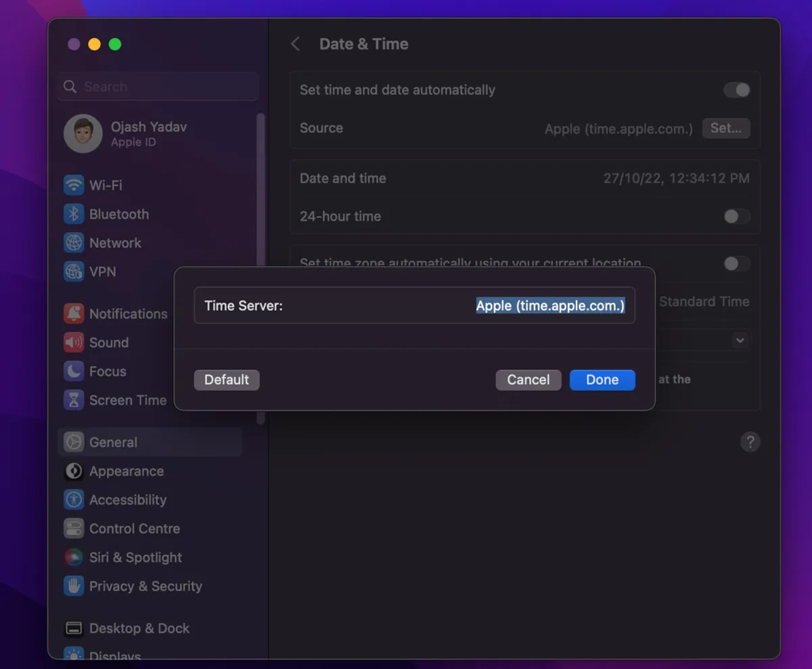Select the Bluetooth icon in sidebar
The height and width of the screenshot is (669, 812).
[x=73, y=214]
